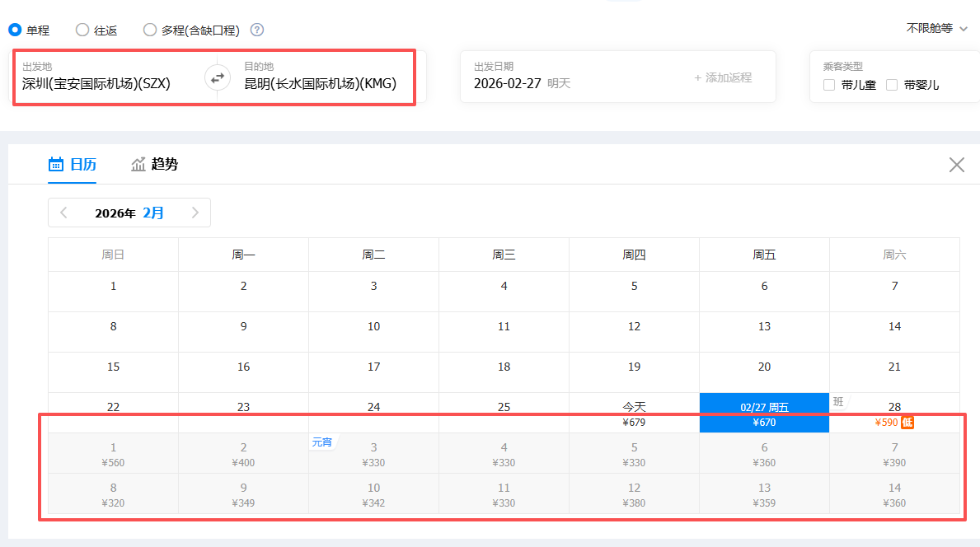980x547 pixels.
Task: Click 添加返程 to add return
Action: [x=723, y=77]
